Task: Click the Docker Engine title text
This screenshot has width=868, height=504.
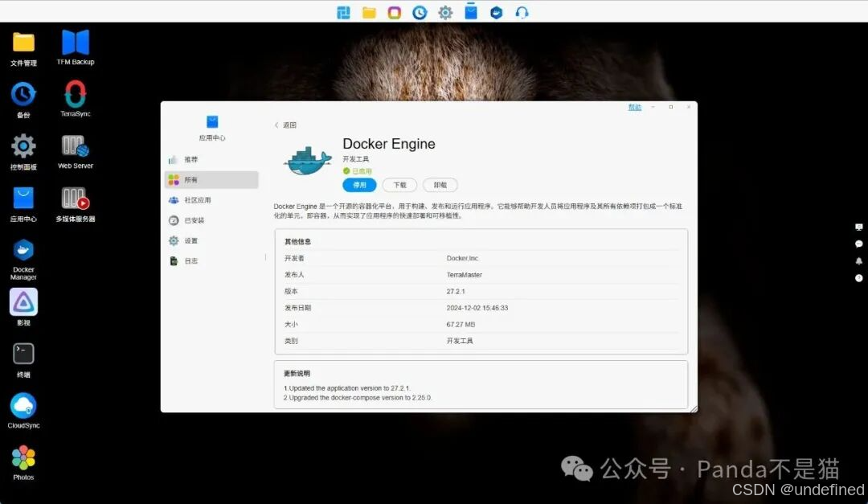Action: (x=389, y=144)
